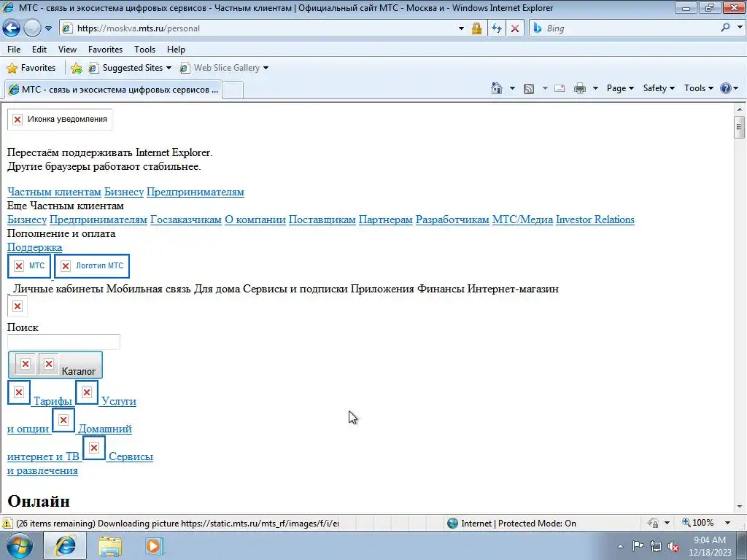Image resolution: width=747 pixels, height=560 pixels.
Task: Click the Forward navigation arrow button
Action: click(32, 28)
